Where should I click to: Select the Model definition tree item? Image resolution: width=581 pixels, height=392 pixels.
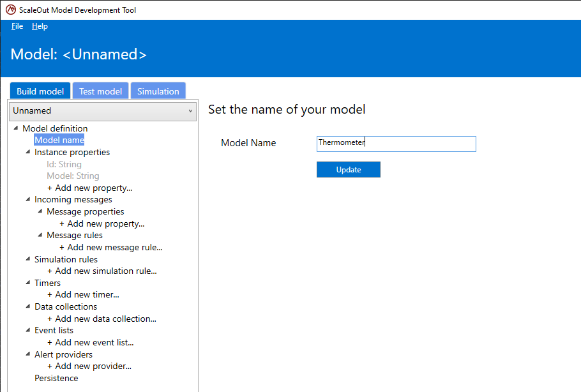[x=55, y=128]
